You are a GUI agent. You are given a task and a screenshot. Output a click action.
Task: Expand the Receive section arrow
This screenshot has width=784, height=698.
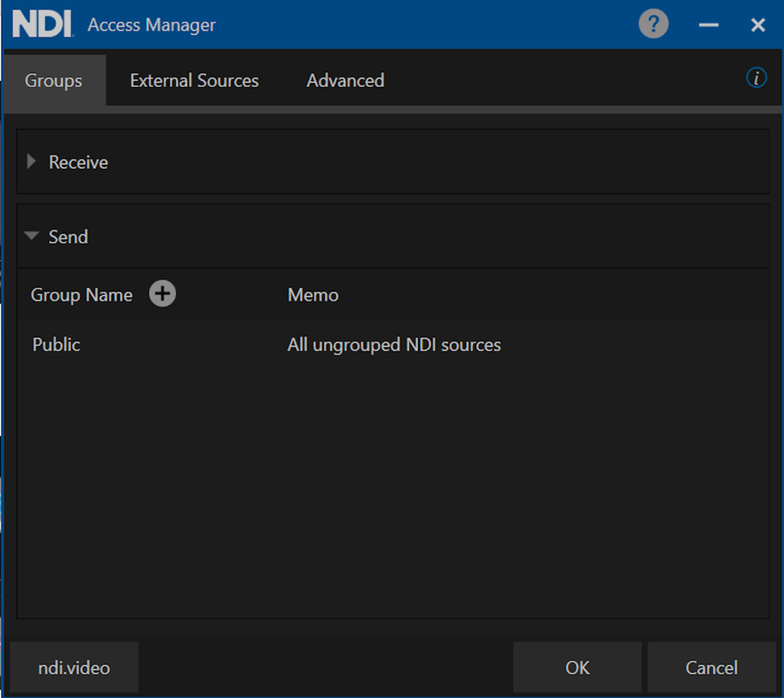click(31, 162)
